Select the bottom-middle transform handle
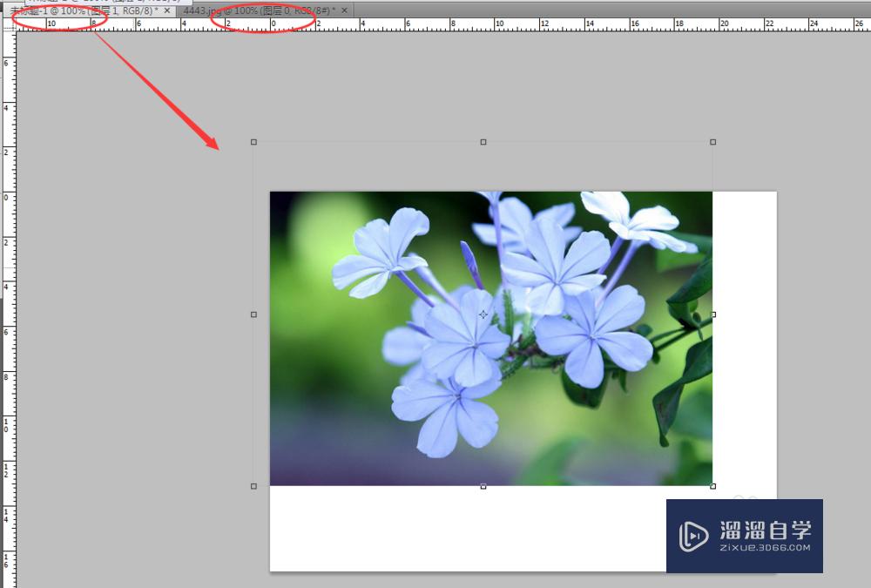871x588 pixels. tap(483, 486)
